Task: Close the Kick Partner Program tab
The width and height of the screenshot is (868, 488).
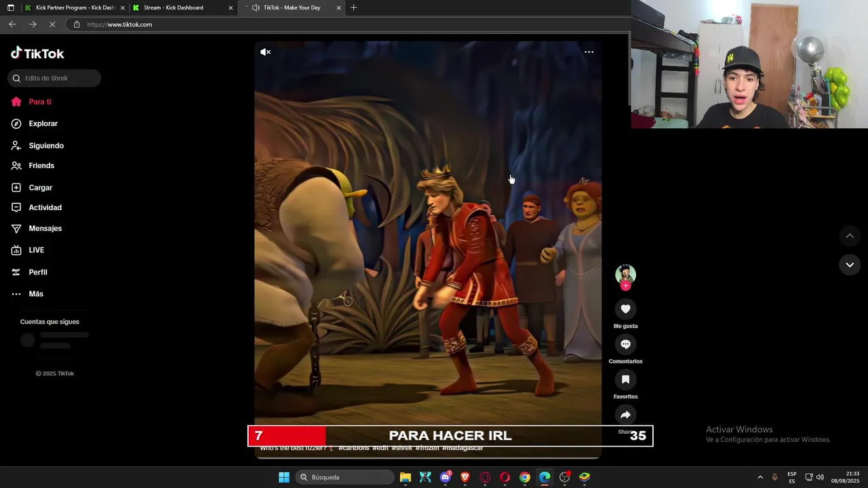Action: tap(123, 8)
